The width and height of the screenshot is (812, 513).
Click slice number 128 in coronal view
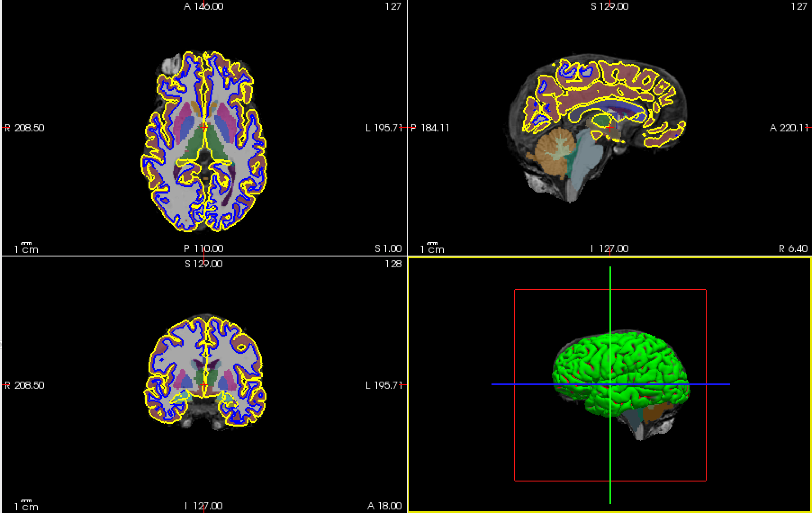point(393,264)
